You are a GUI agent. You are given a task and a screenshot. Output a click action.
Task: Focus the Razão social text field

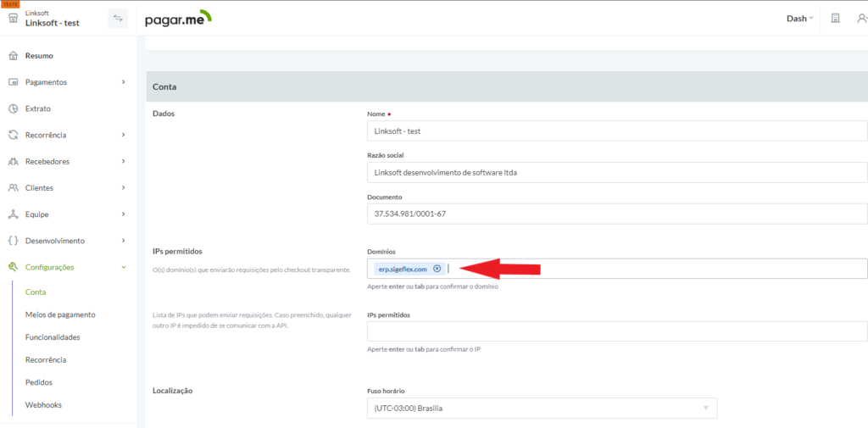click(x=617, y=172)
